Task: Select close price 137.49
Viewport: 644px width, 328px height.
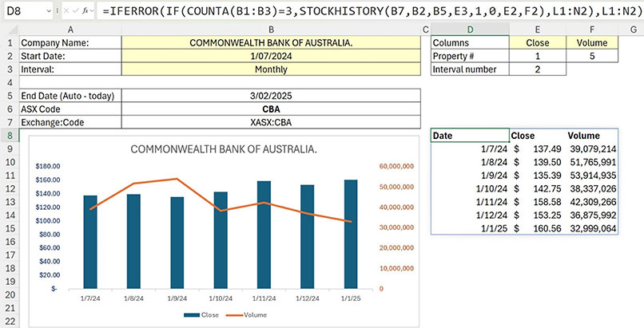Action: tap(538, 148)
